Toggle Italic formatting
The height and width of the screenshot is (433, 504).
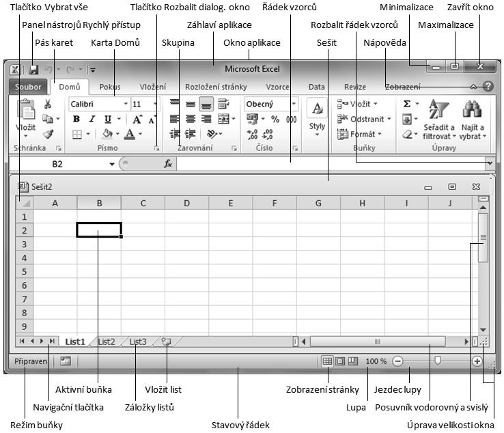pyautogui.click(x=92, y=119)
